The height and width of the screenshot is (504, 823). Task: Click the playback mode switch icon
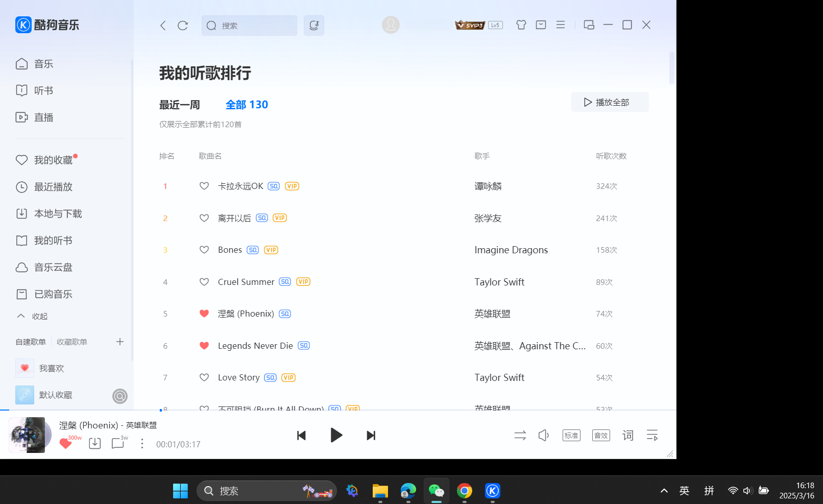click(x=520, y=435)
